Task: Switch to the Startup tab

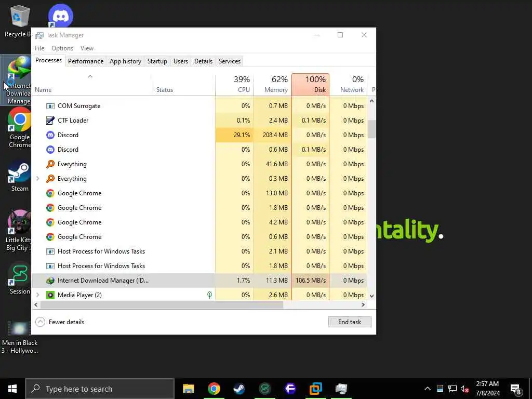Action: [x=157, y=61]
